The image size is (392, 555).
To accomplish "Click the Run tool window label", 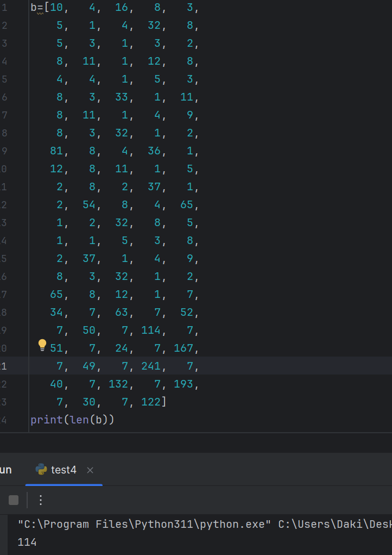I will pyautogui.click(x=5, y=470).
